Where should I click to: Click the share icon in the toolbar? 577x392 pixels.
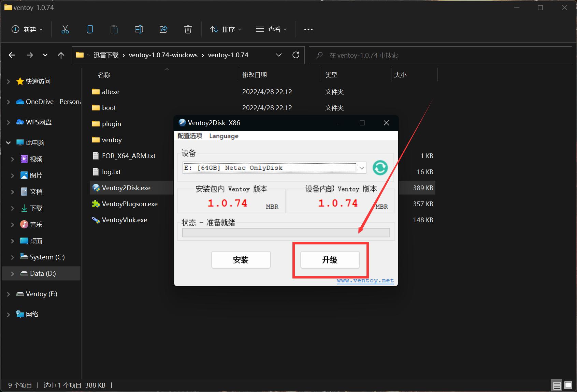[163, 29]
